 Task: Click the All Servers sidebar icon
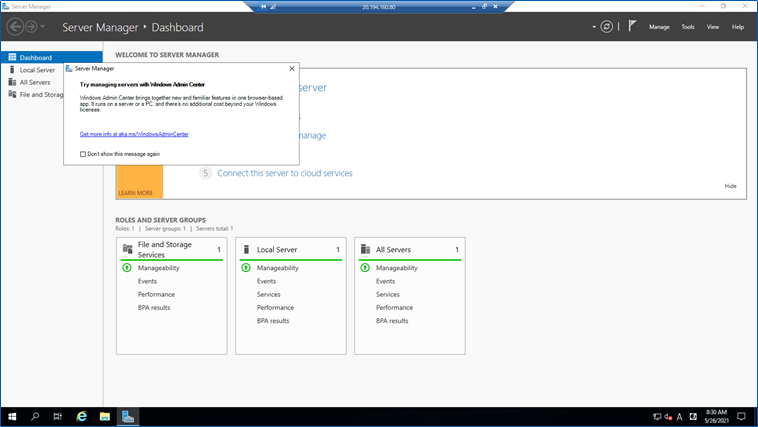(x=12, y=82)
